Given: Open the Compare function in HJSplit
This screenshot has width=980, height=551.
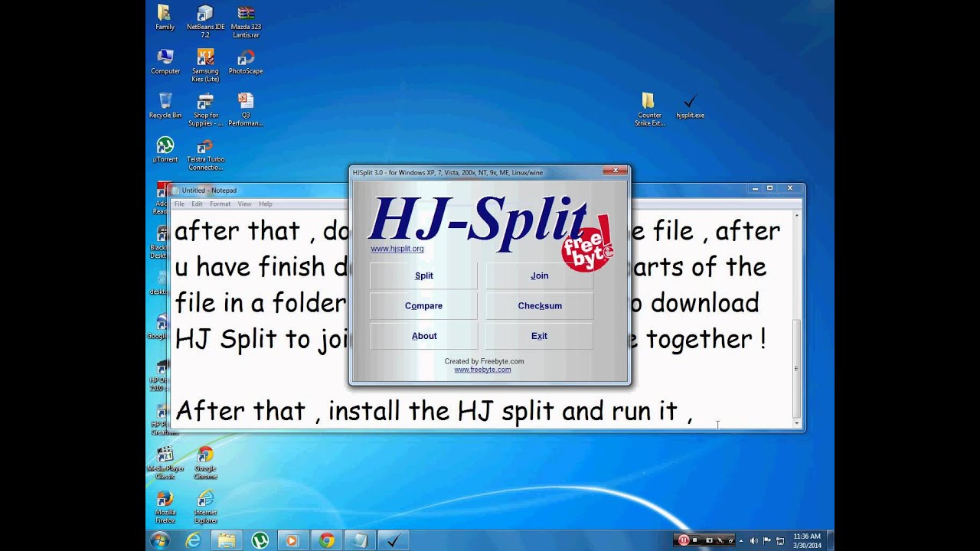Looking at the screenshot, I should click(423, 305).
